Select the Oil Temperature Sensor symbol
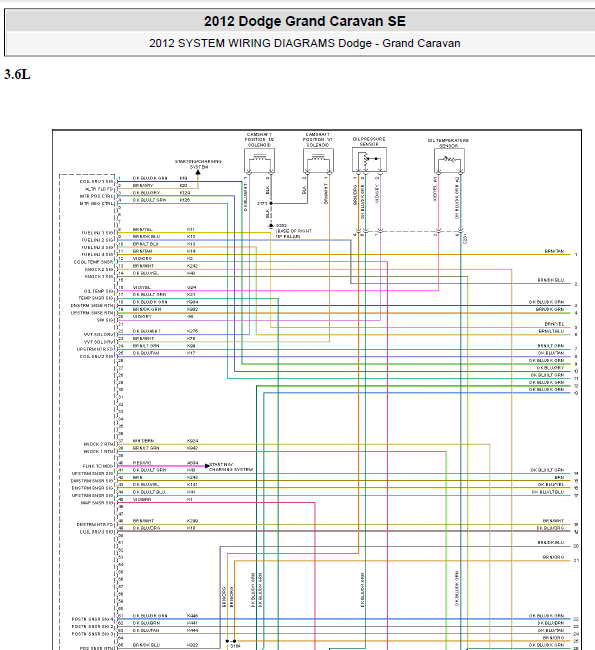595x650 pixels. [449, 160]
